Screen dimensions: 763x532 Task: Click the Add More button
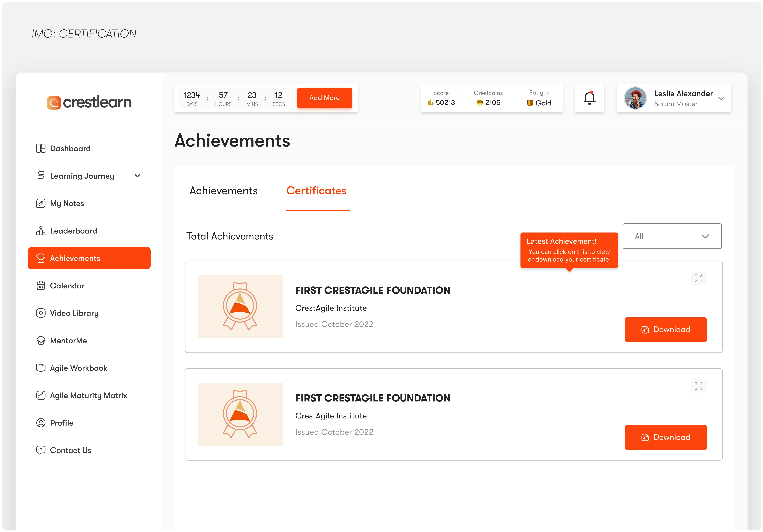(324, 98)
